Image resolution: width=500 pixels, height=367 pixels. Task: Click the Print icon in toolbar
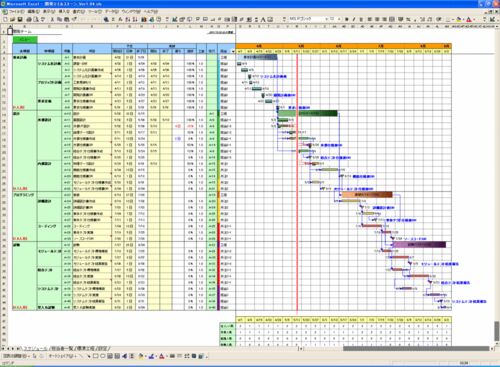coord(29,19)
